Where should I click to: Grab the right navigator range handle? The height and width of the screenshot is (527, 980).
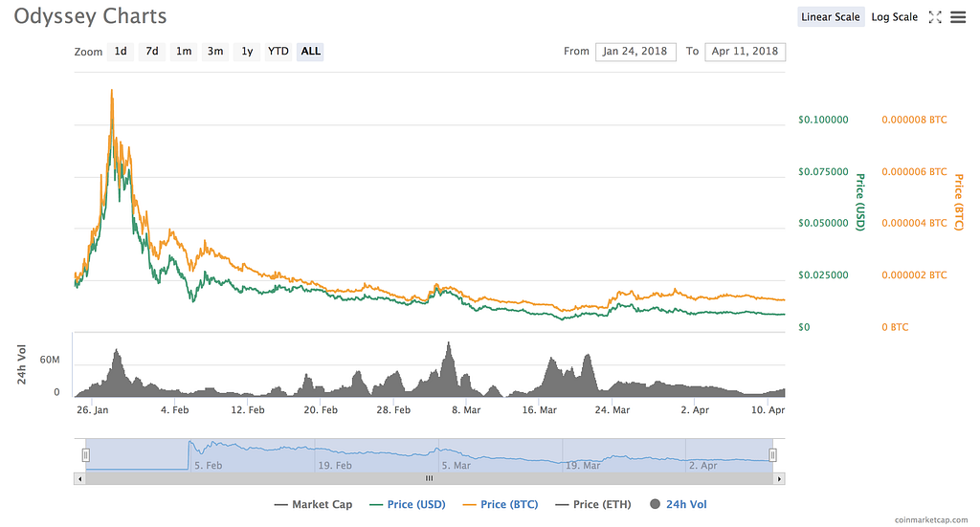(x=772, y=455)
